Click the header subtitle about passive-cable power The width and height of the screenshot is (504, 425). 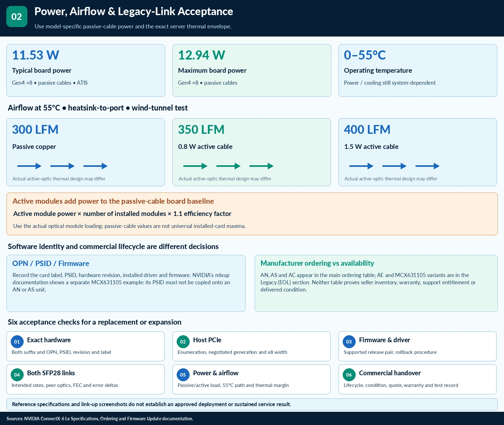(x=133, y=26)
